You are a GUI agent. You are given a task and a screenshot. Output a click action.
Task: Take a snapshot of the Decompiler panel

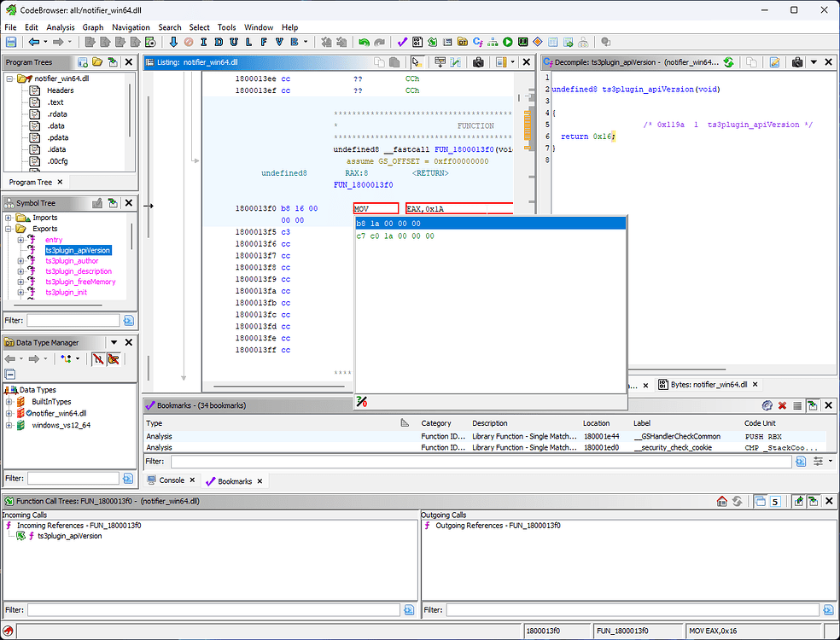coord(797,61)
